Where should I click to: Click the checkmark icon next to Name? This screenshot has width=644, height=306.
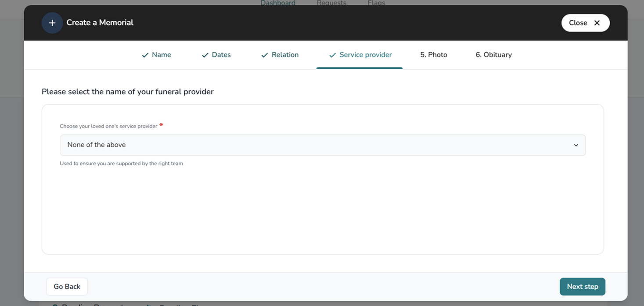coord(145,55)
